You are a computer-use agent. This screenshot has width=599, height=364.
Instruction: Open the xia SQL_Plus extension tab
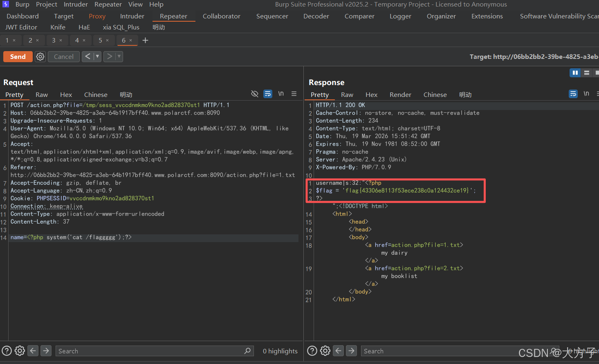(x=121, y=27)
